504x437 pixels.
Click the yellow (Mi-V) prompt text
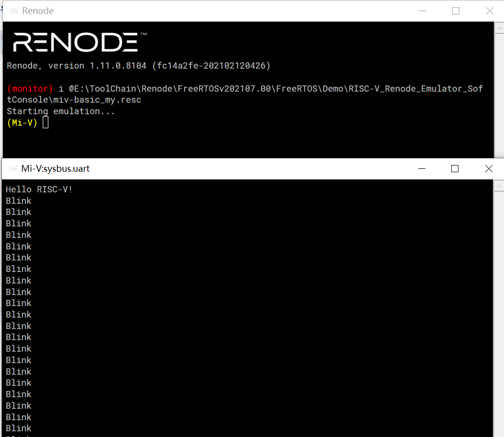[22, 123]
